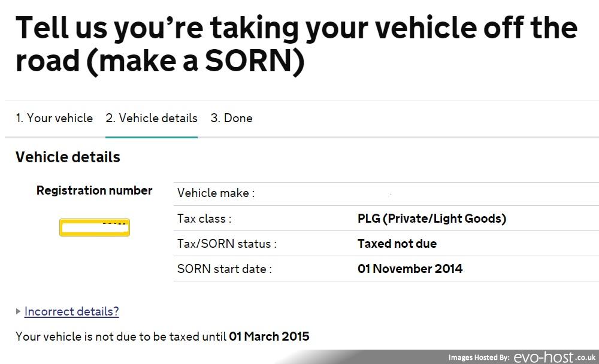
Task: Go to the 3. Done step
Action: [x=231, y=118]
